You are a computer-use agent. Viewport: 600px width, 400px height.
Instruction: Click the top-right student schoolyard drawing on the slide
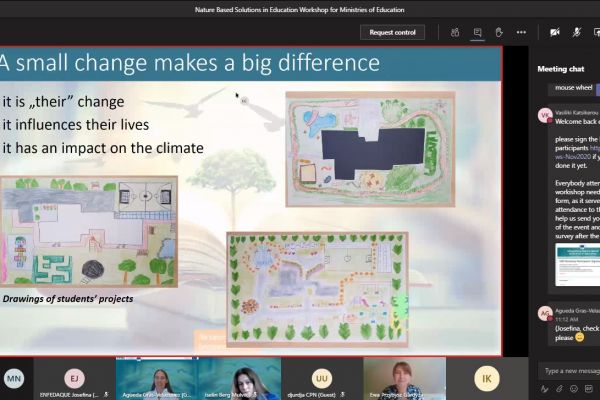370,149
